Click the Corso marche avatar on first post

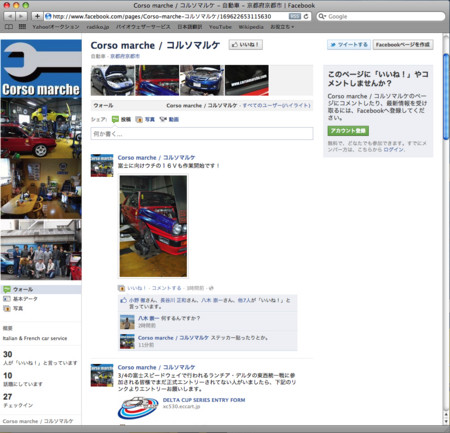tap(102, 165)
